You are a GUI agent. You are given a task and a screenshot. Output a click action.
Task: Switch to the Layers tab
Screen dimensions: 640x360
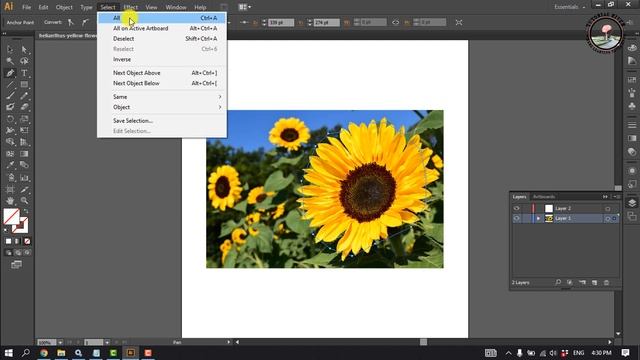tap(519, 197)
